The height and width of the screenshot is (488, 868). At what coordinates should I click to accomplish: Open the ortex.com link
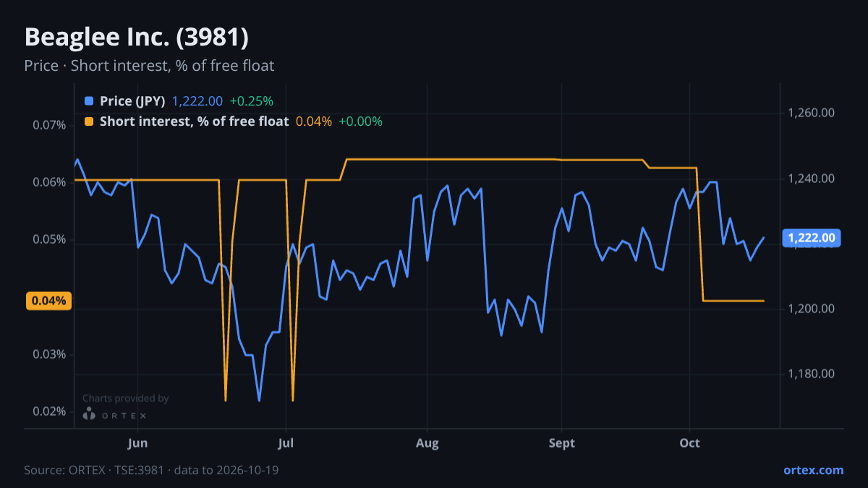coord(813,470)
